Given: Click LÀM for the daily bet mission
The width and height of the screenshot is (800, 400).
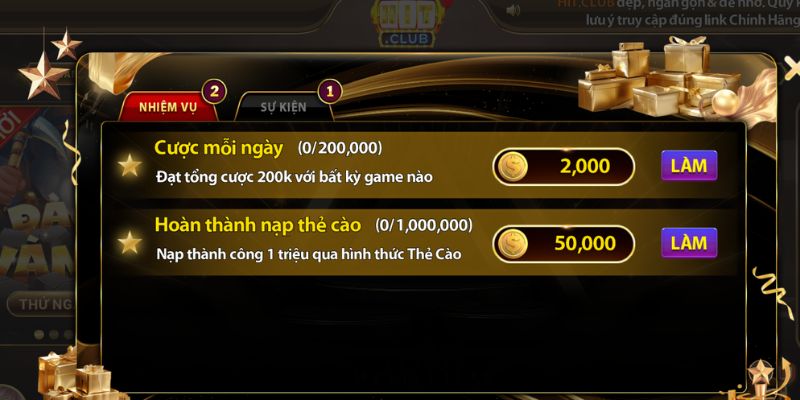Looking at the screenshot, I should coord(689,166).
